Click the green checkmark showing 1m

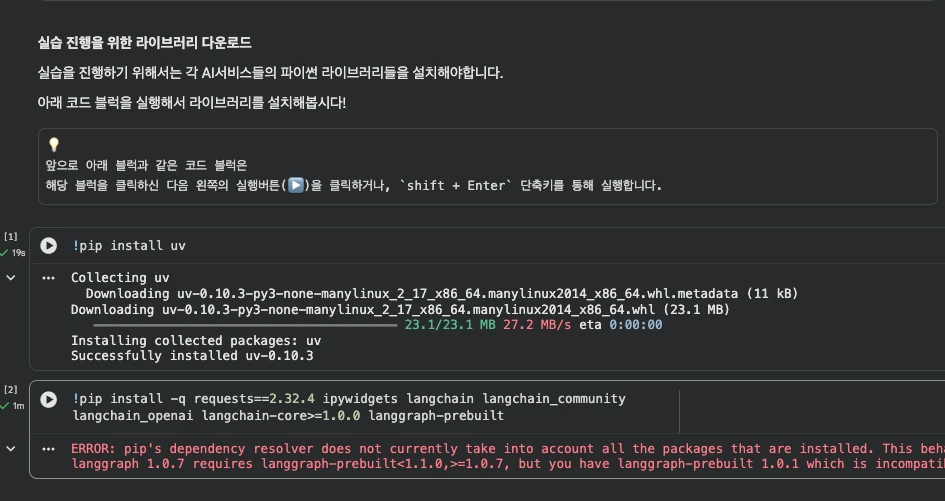[x=6, y=405]
